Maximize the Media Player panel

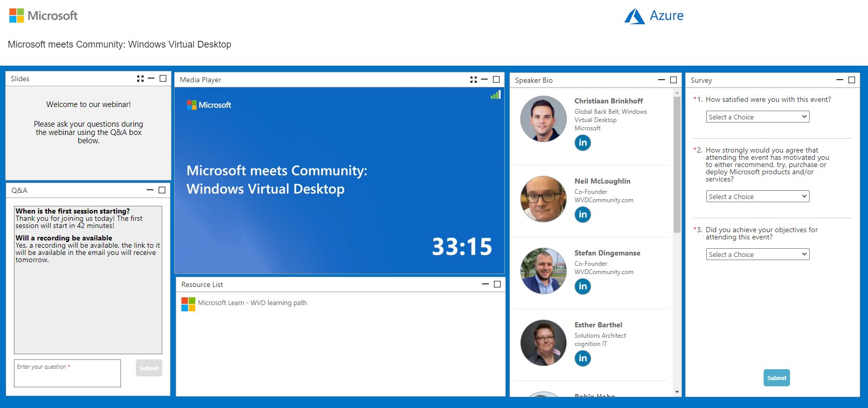point(497,80)
